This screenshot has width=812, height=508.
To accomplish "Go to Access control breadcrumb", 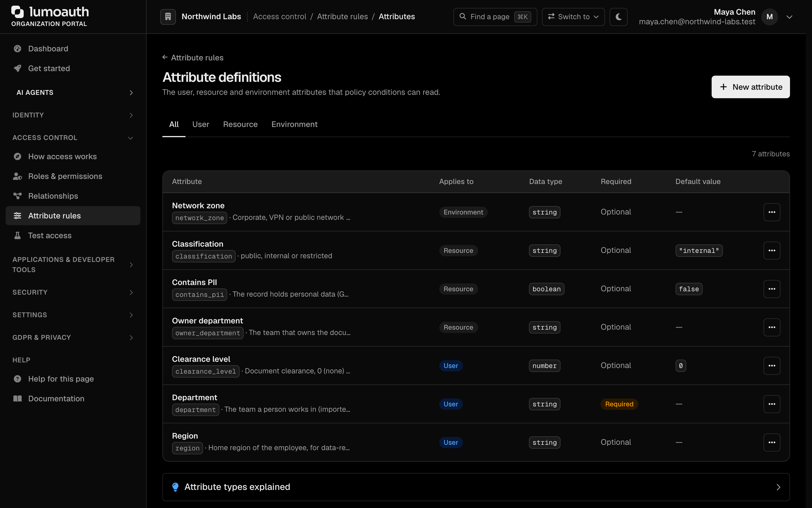I will [x=279, y=16].
